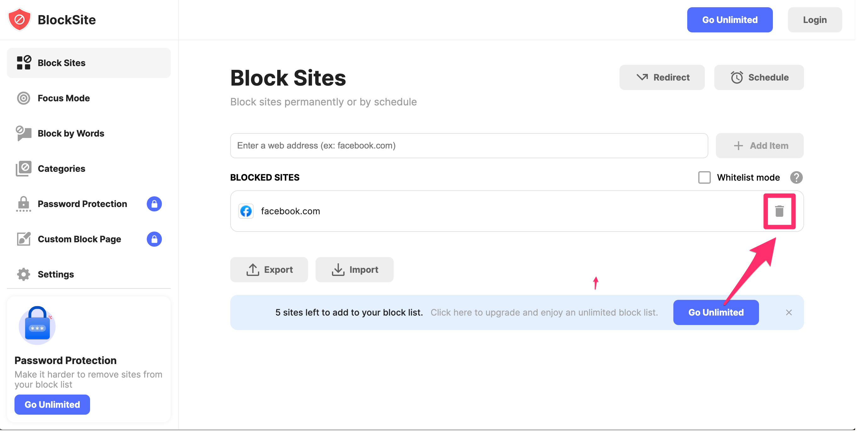The height and width of the screenshot is (443, 868).
Task: Click Go Unlimited in the blue banner
Action: click(716, 312)
